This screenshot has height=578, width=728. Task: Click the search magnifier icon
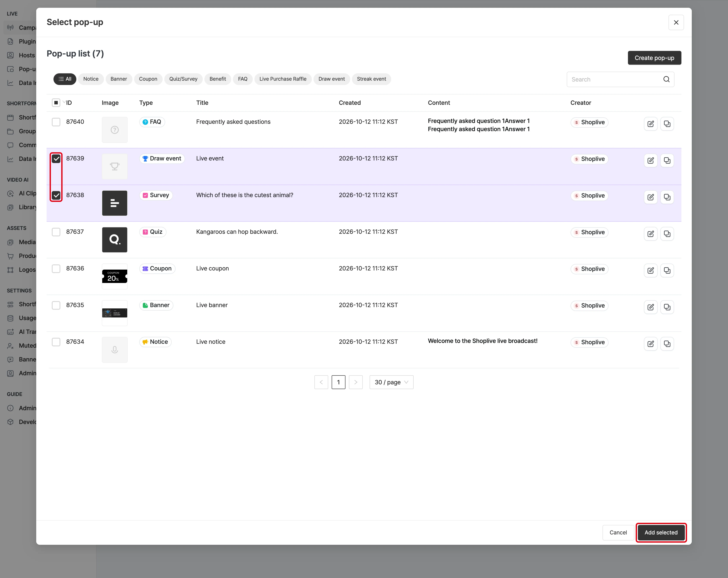pos(666,79)
